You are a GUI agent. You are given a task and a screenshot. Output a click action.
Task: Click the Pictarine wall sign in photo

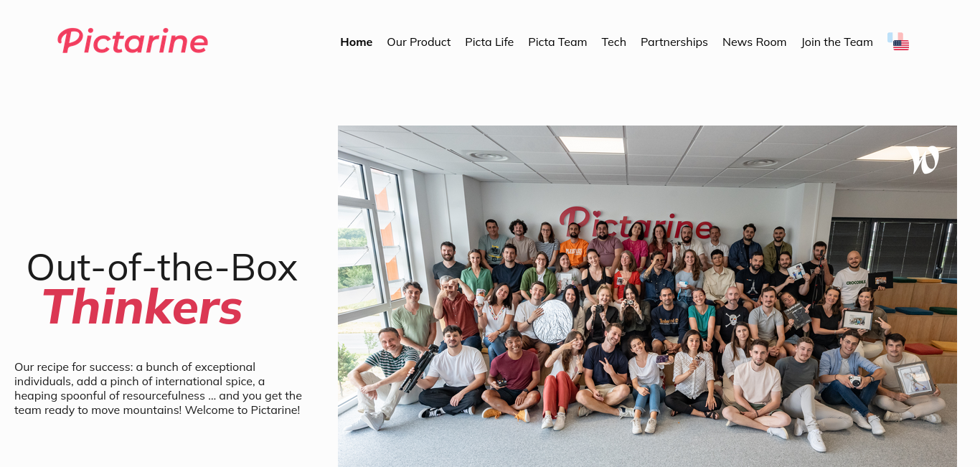pos(636,223)
